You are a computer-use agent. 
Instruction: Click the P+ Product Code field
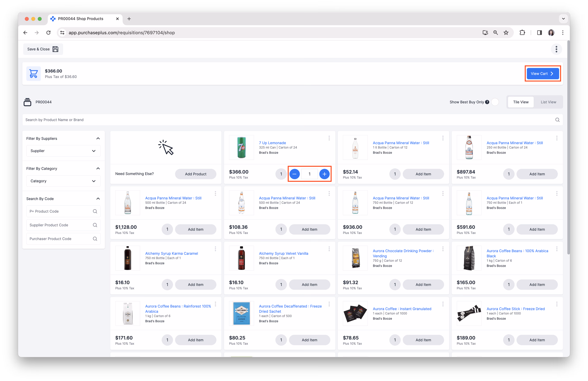point(63,211)
